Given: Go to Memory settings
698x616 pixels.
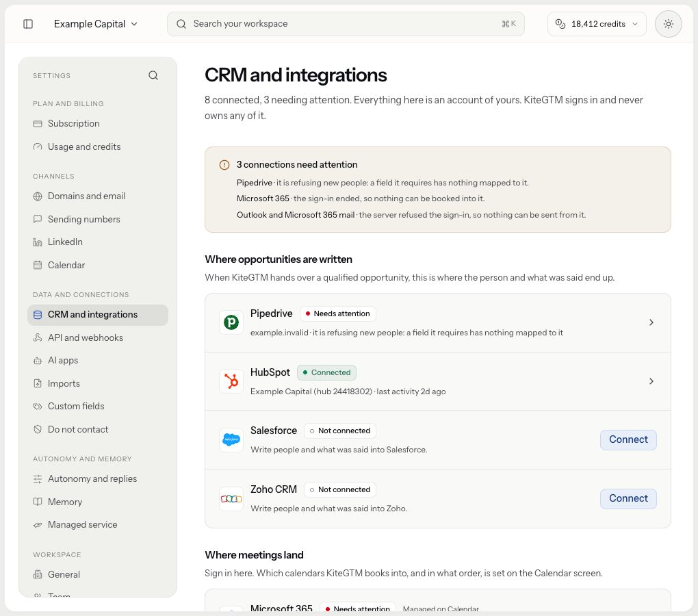Looking at the screenshot, I should [x=97, y=502].
